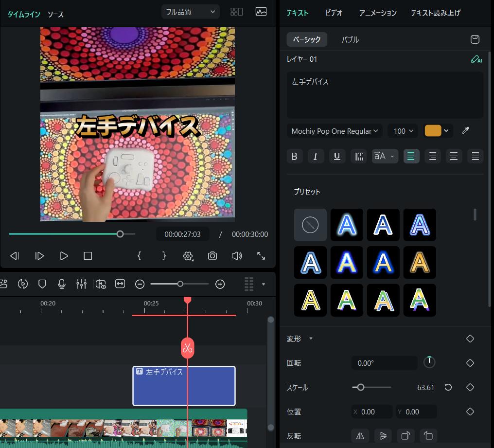Open the Mochiy Pop One Regular font dropdown
The height and width of the screenshot is (448, 494).
335,130
